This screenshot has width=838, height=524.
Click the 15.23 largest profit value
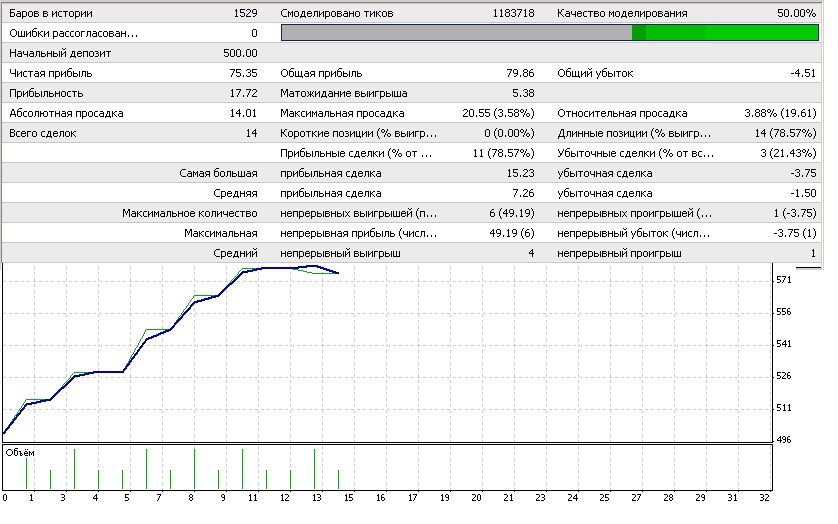(520, 173)
